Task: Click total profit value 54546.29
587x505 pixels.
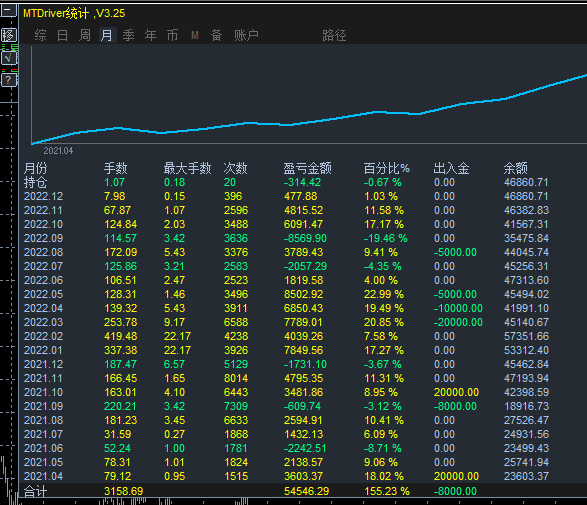Action: point(307,491)
